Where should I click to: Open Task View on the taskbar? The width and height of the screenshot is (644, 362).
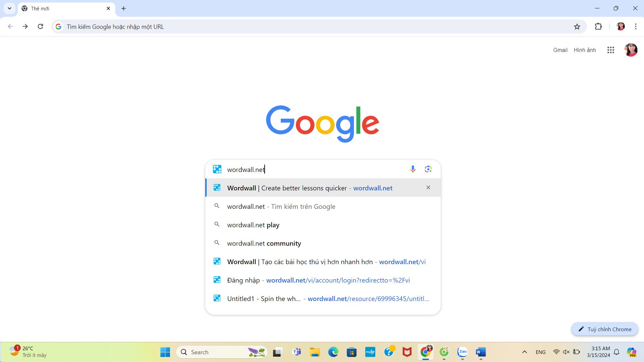(278, 352)
